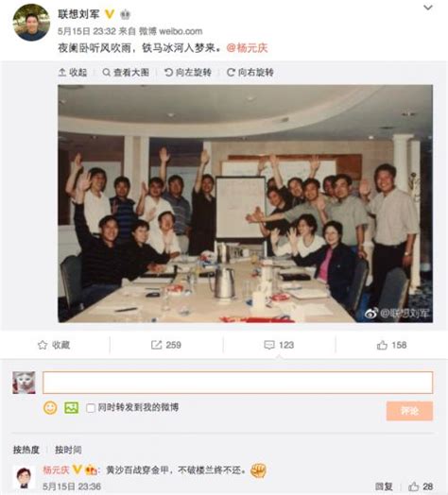View the large image via 查看大图
The image size is (448, 495).
click(126, 73)
